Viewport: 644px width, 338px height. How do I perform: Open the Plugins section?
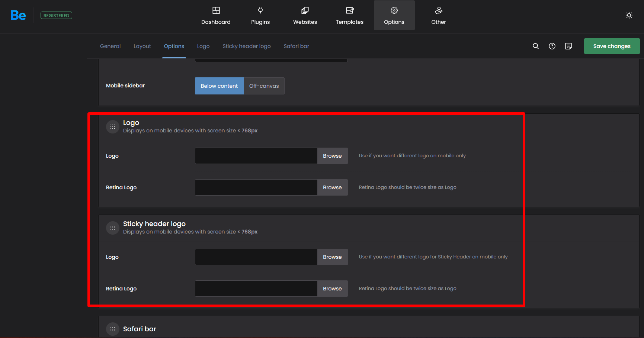[x=260, y=16]
